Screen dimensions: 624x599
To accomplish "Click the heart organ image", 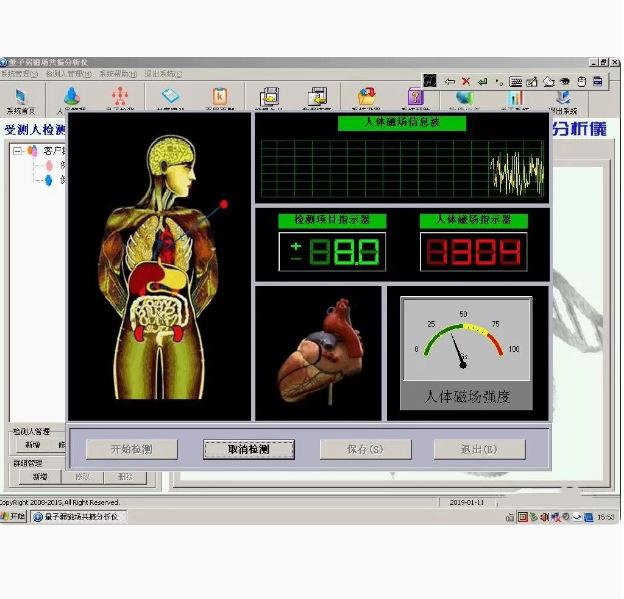I will click(x=321, y=351).
